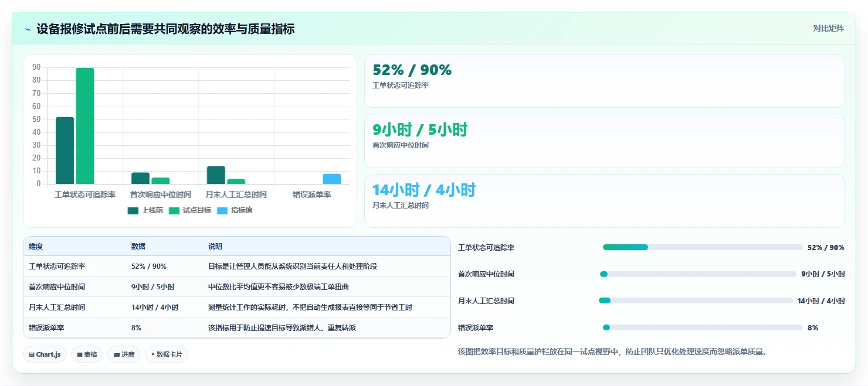The height and width of the screenshot is (386, 868).
Task: Click chart axis label 首次响应中位时间
Action: pyautogui.click(x=161, y=194)
